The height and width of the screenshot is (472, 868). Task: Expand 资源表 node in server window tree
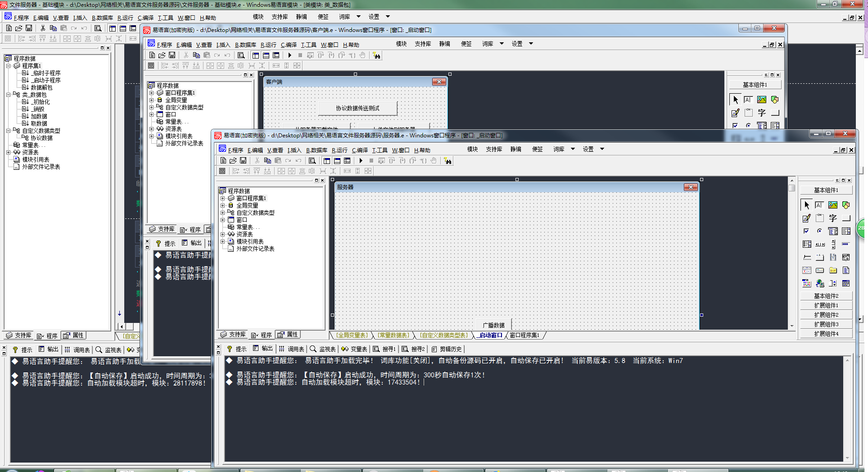(222, 234)
